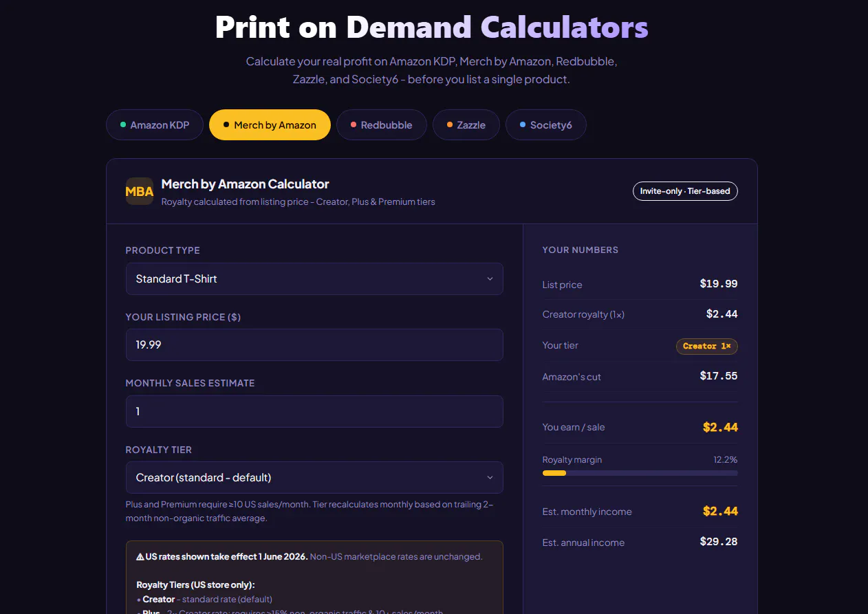Click the Merch by Amazon Calculator title

click(245, 184)
